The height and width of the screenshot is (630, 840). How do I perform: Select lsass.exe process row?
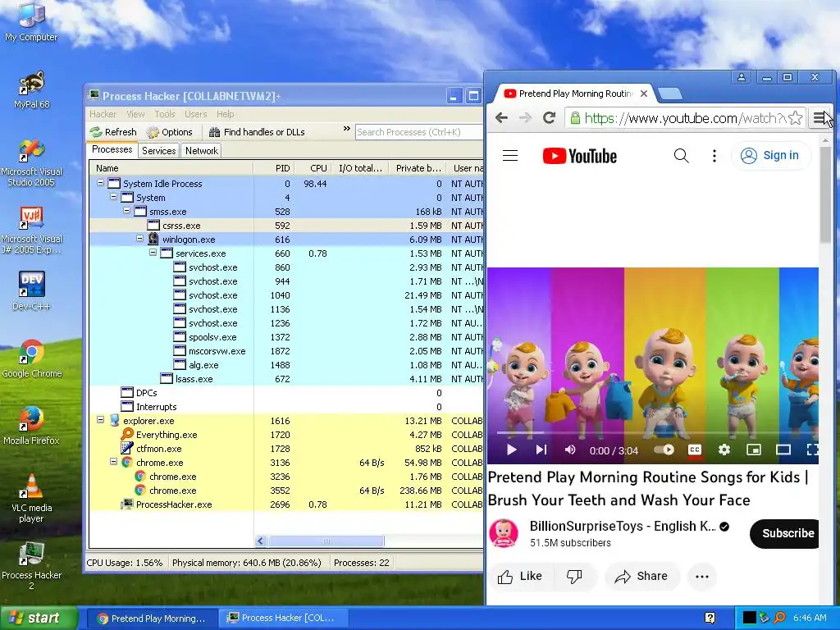(286, 379)
